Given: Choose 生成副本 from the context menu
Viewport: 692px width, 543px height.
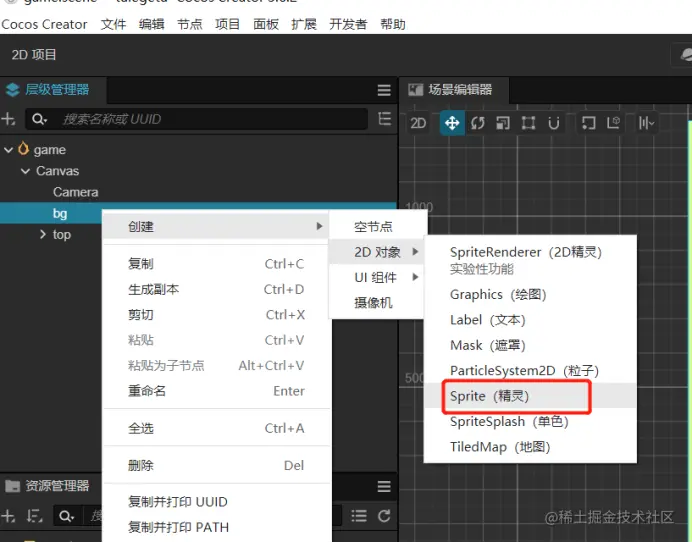Looking at the screenshot, I should click(x=216, y=290).
